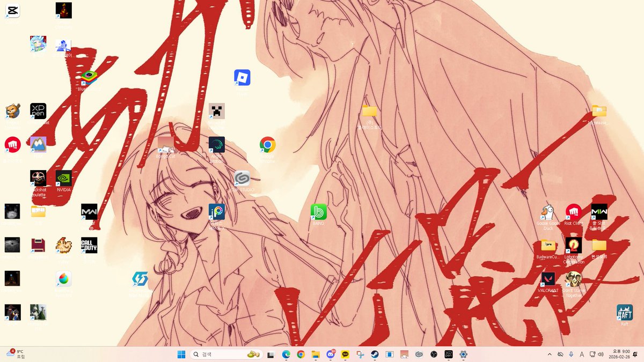Open the CapCut desktop shortcut
644x362 pixels.
coord(12,11)
